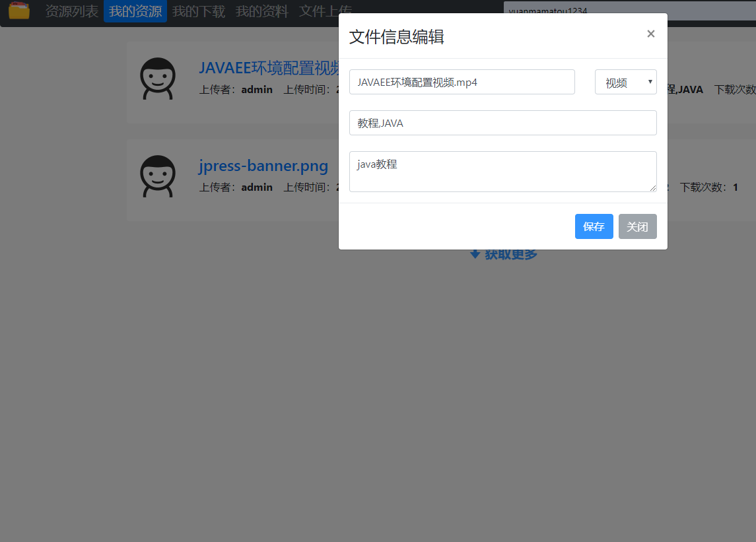Click the description field containing java教程
This screenshot has height=542, width=756.
pos(503,172)
